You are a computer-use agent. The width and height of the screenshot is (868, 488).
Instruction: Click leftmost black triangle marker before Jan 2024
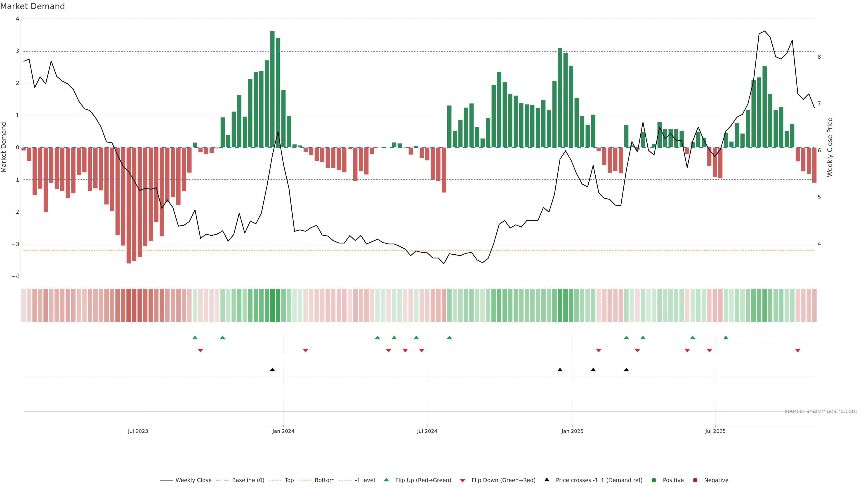[272, 370]
